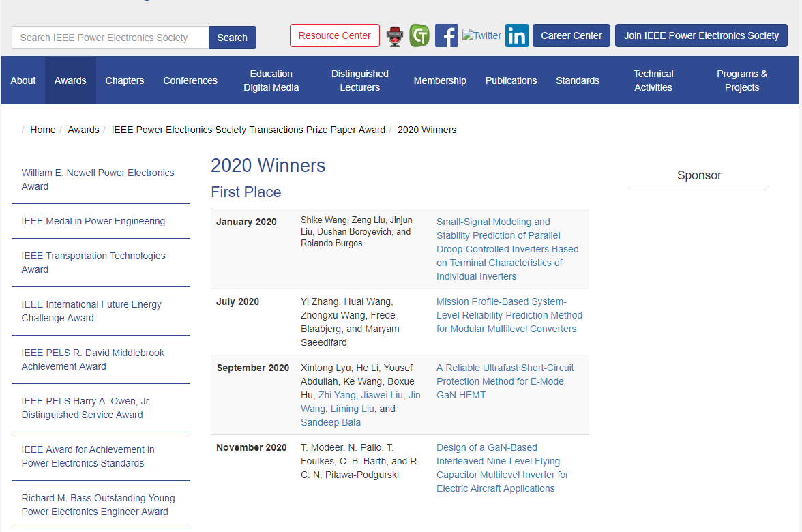Open the Publications menu
Screen dimensions: 802x532
511,80
